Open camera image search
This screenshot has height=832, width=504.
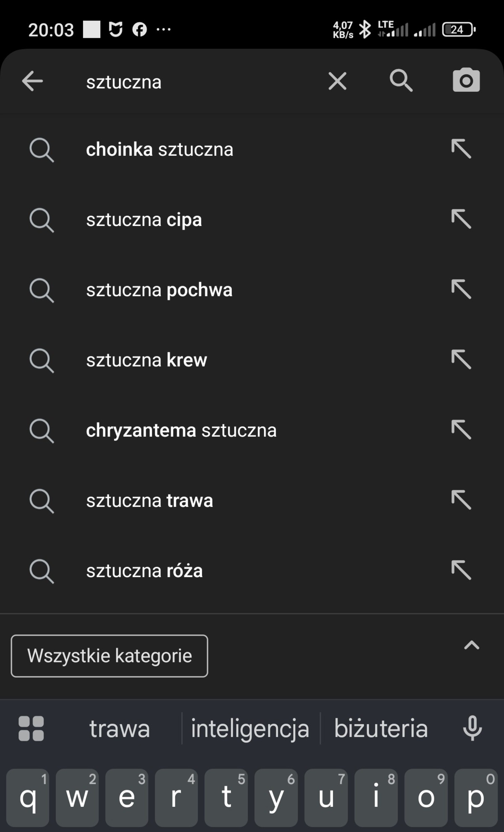466,80
